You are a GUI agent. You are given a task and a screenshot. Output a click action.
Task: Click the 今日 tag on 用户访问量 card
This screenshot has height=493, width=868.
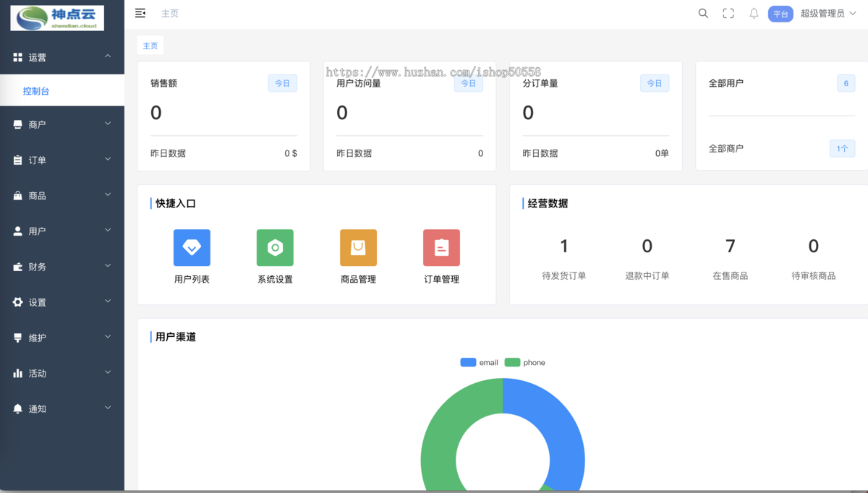pos(469,83)
